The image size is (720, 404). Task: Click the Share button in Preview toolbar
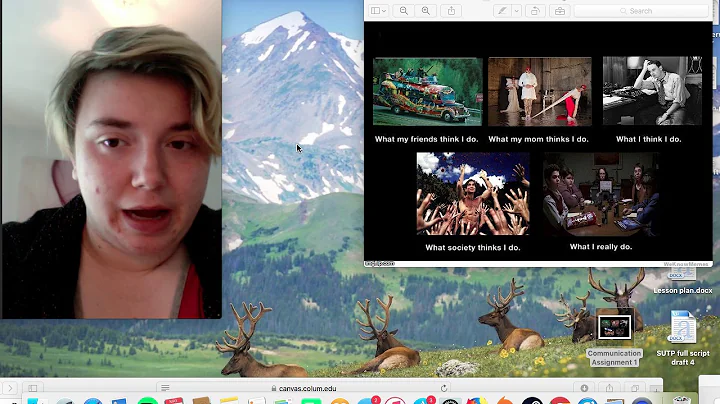pyautogui.click(x=451, y=11)
